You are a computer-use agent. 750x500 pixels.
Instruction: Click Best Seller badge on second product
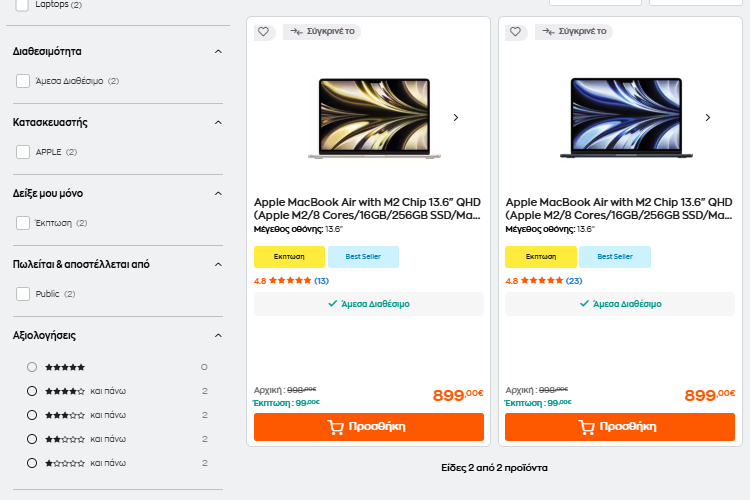tap(615, 257)
